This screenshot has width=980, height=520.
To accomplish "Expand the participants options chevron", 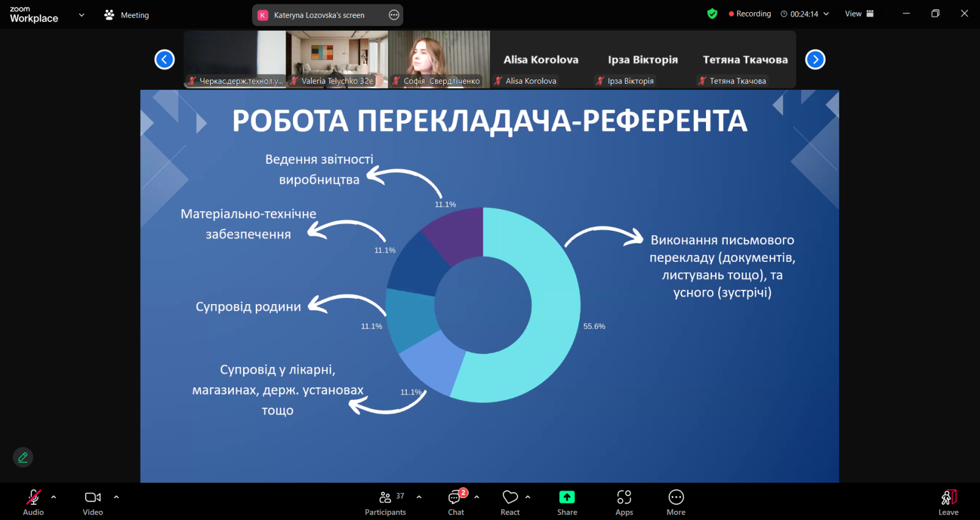I will coord(419,497).
